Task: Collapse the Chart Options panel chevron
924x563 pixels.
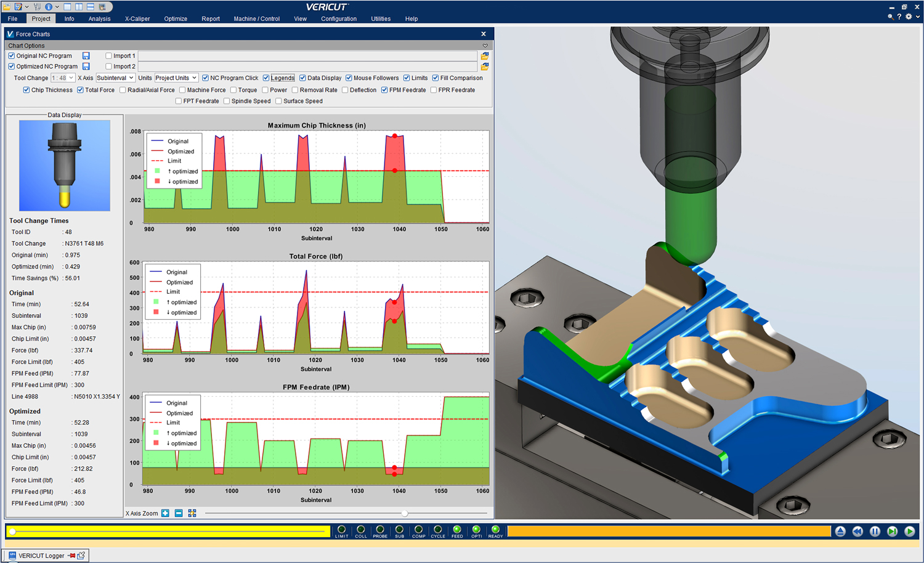Action: click(485, 45)
